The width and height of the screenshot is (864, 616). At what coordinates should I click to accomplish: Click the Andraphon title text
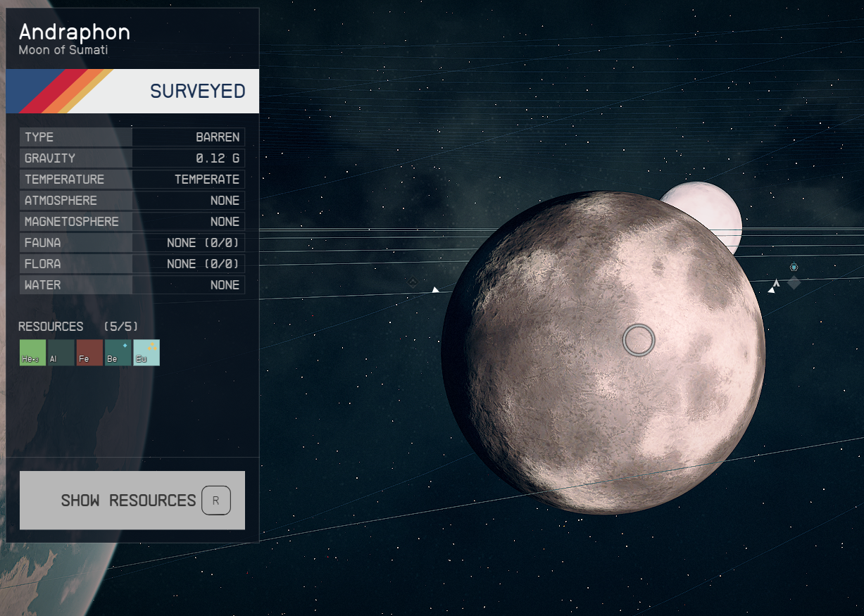[x=75, y=32]
